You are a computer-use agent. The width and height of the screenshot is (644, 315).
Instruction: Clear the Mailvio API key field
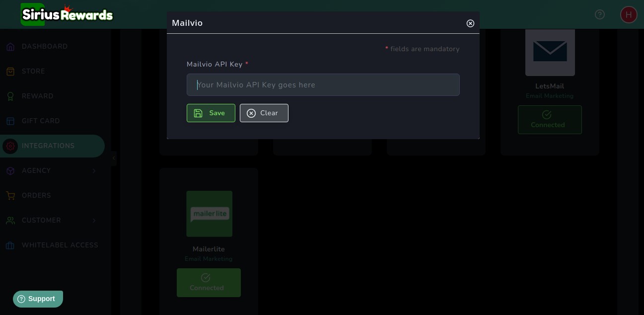264,113
